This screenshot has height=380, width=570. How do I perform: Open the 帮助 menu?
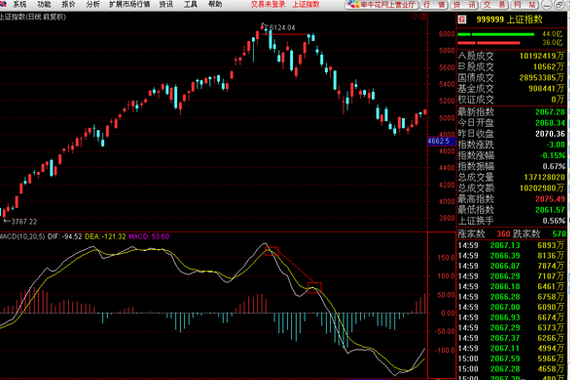(215, 4)
